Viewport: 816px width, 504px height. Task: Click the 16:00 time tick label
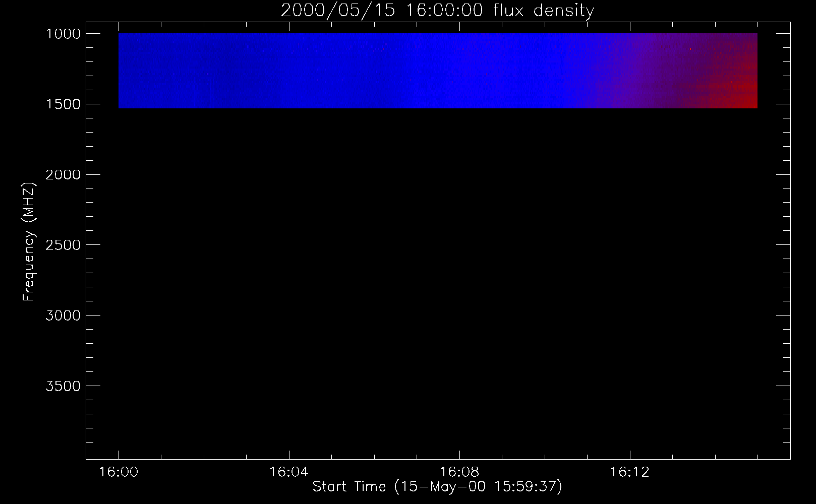click(x=119, y=472)
